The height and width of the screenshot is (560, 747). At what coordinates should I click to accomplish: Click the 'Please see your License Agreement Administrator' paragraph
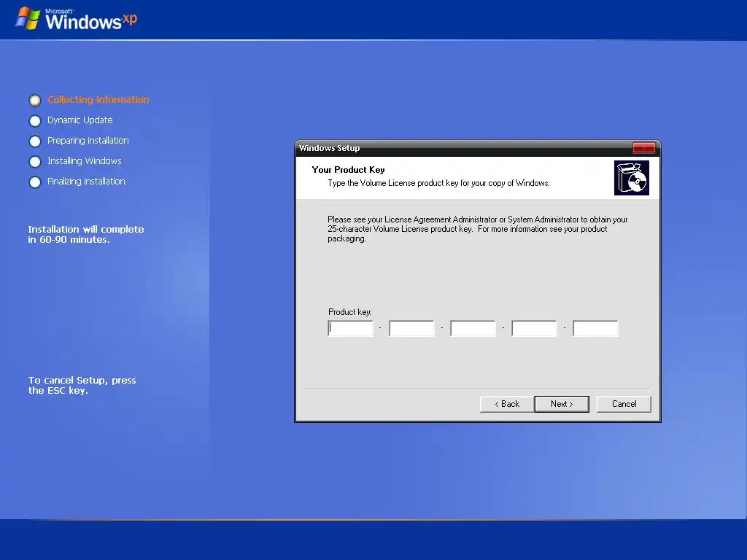pyautogui.click(x=477, y=229)
